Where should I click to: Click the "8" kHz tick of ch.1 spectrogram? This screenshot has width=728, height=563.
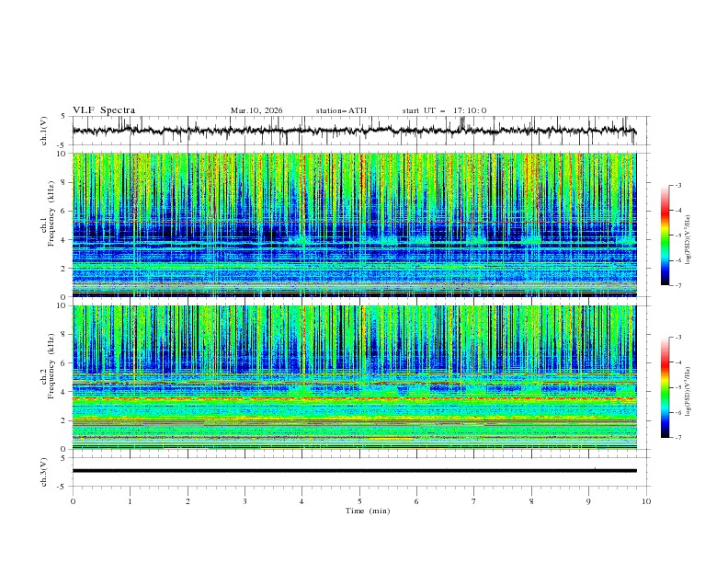coord(65,182)
